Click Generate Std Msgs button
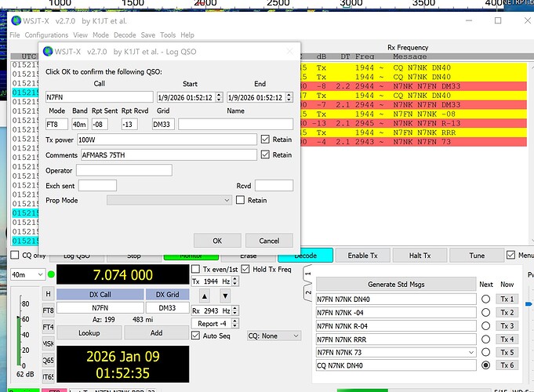The image size is (534, 392). (x=396, y=284)
